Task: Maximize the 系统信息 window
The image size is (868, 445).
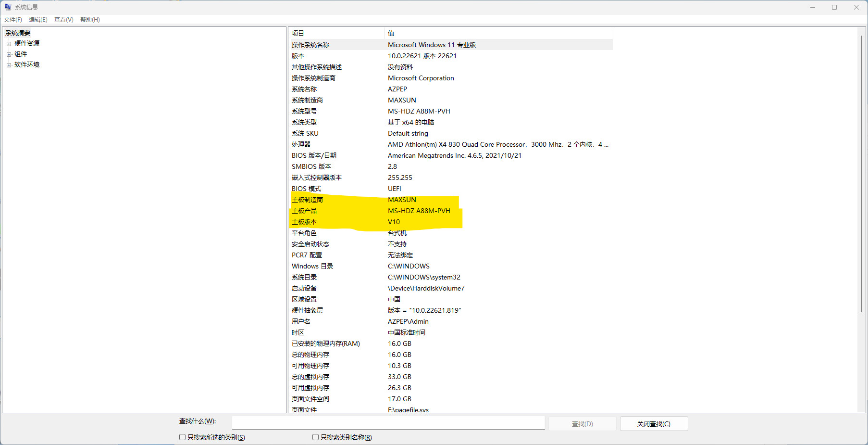Action: click(x=834, y=7)
